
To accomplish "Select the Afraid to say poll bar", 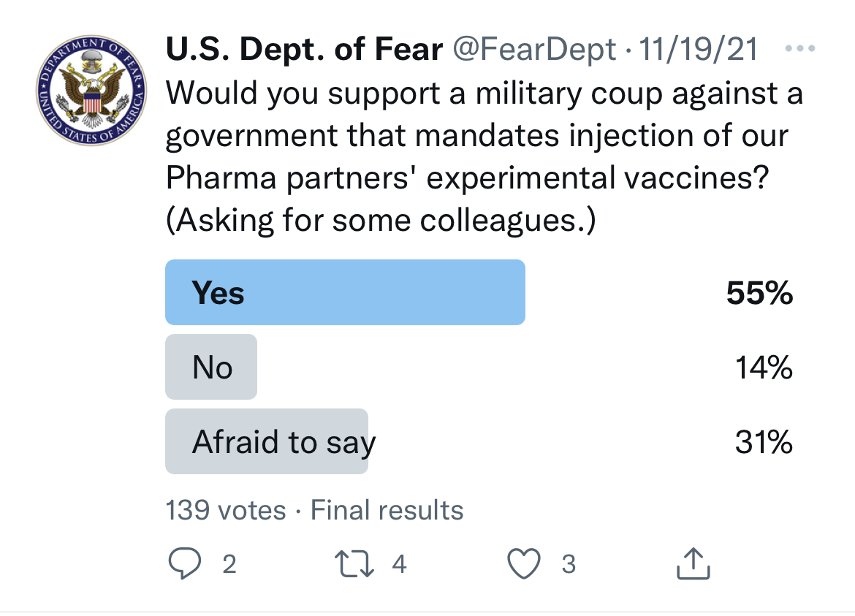I will click(267, 441).
